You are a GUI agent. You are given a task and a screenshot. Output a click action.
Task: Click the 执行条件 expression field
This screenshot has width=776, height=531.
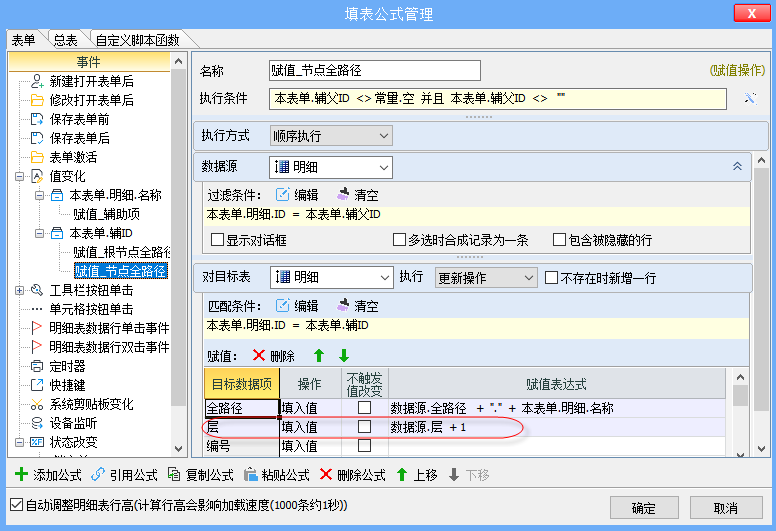(x=498, y=98)
